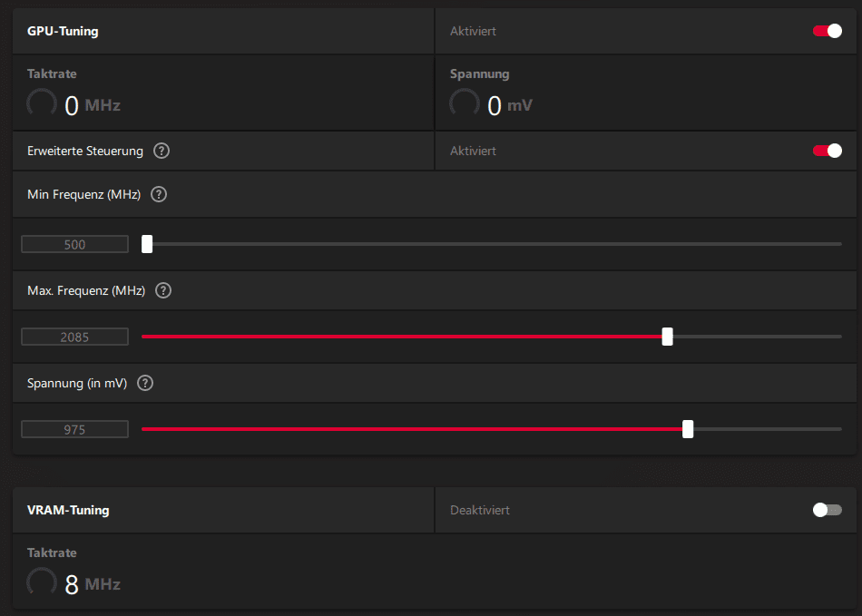Click the Max. Frequenz slider handle
The width and height of the screenshot is (862, 616).
[x=668, y=337]
